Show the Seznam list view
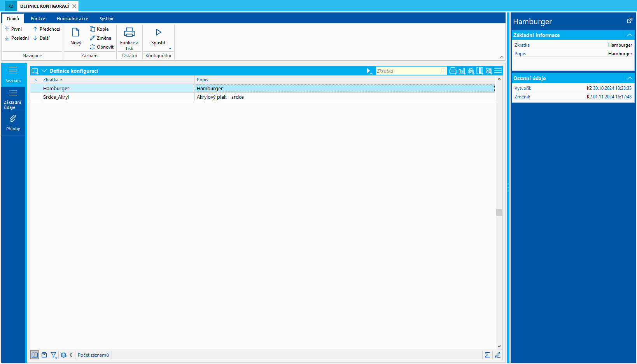 (13, 74)
